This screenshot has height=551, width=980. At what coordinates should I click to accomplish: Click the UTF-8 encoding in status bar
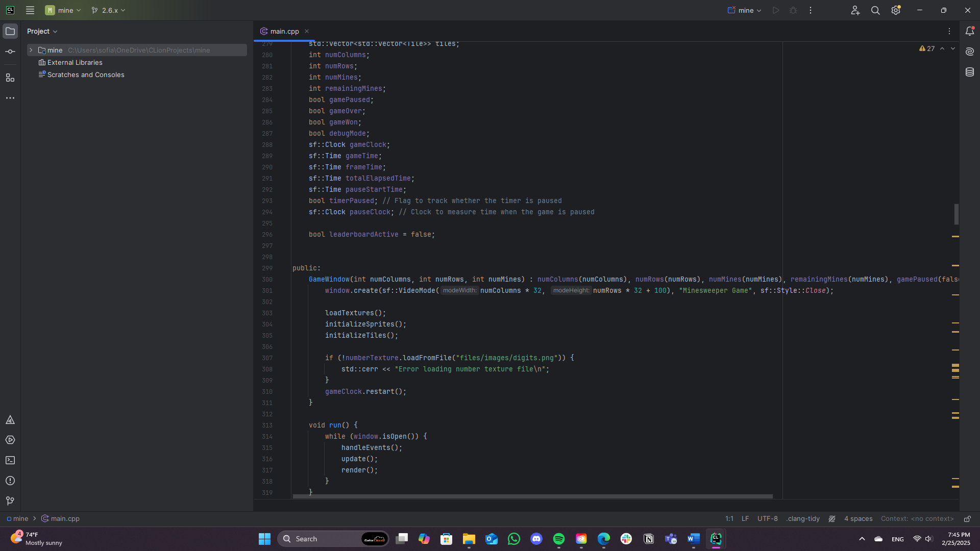click(767, 519)
